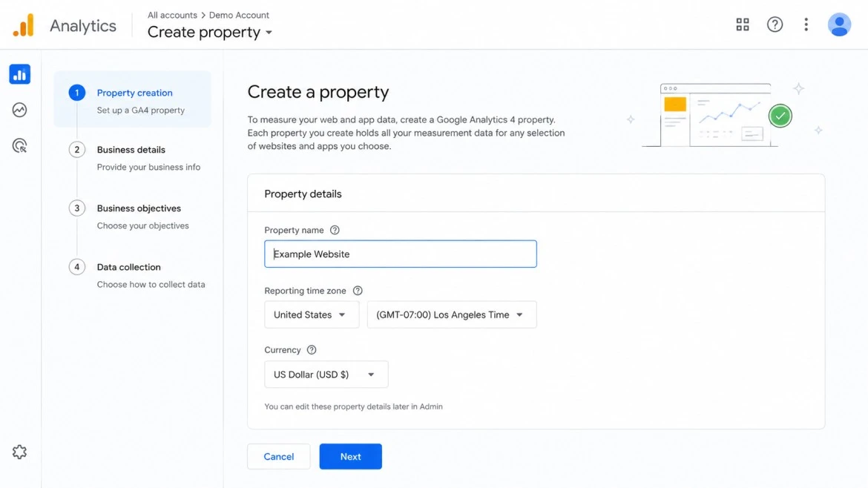Click the 'Property details' section title
Viewport: 868px width, 488px height.
[x=303, y=194]
